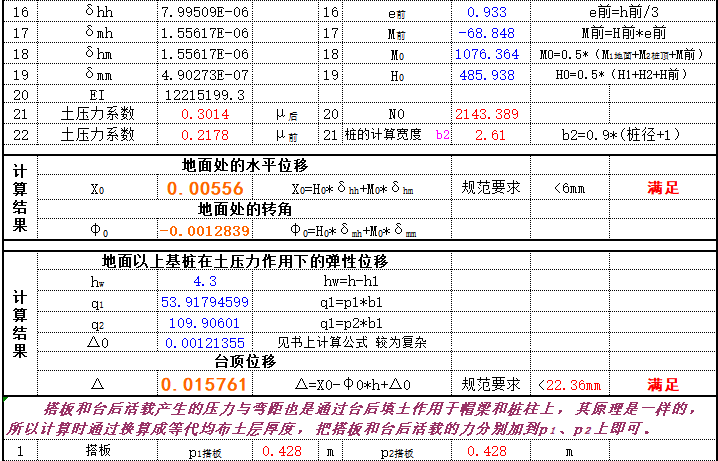Click the note 见书上计算公式 较为复杂
This screenshot has height=461, width=718.
coord(351,342)
